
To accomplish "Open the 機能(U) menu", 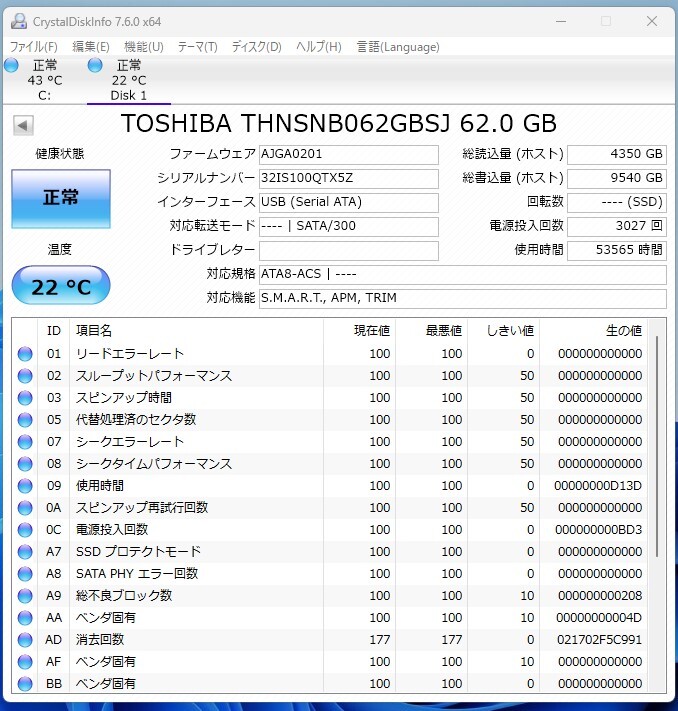I will 144,47.
